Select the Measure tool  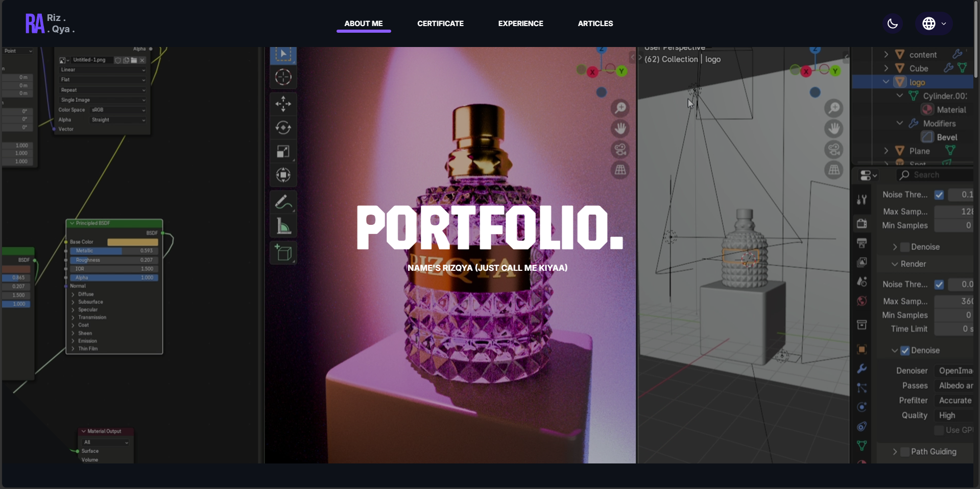tap(283, 226)
